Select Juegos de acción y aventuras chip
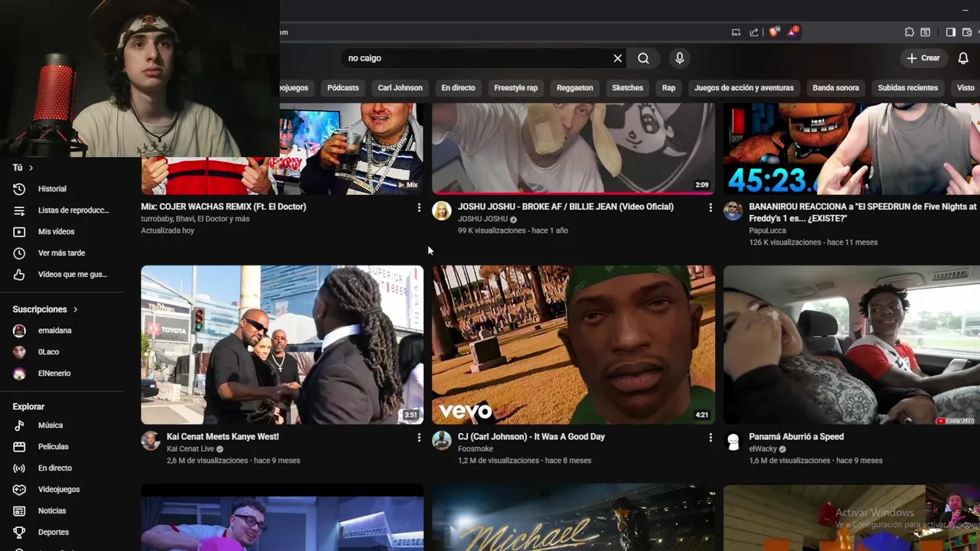The image size is (980, 551). (744, 88)
